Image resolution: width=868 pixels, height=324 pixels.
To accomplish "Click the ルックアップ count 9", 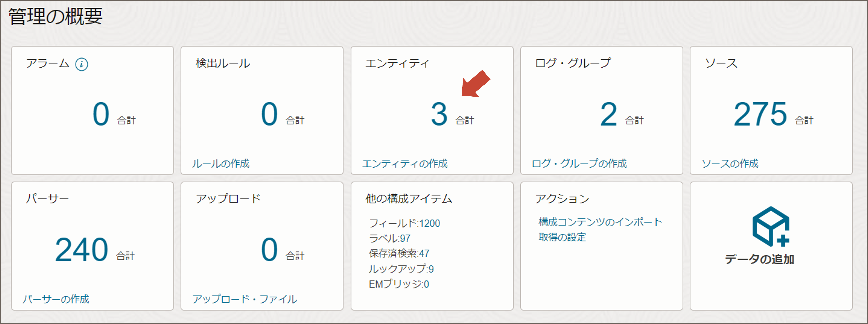I will pyautogui.click(x=431, y=269).
